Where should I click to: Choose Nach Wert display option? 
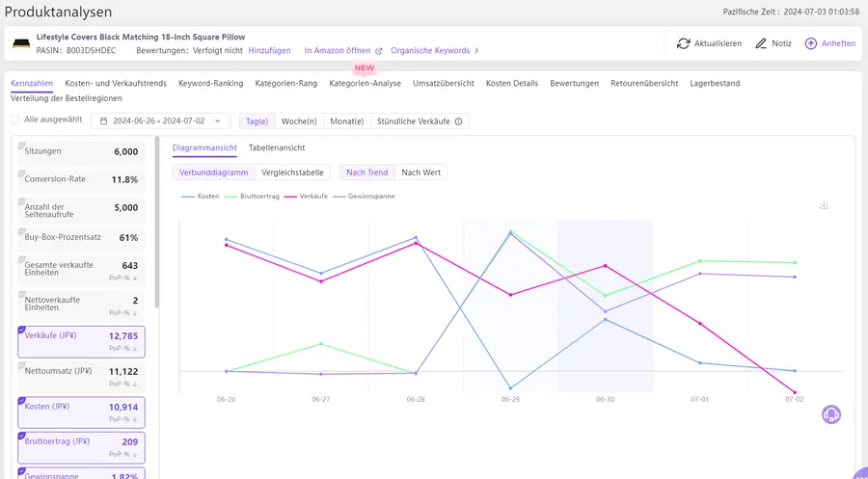[x=421, y=173]
